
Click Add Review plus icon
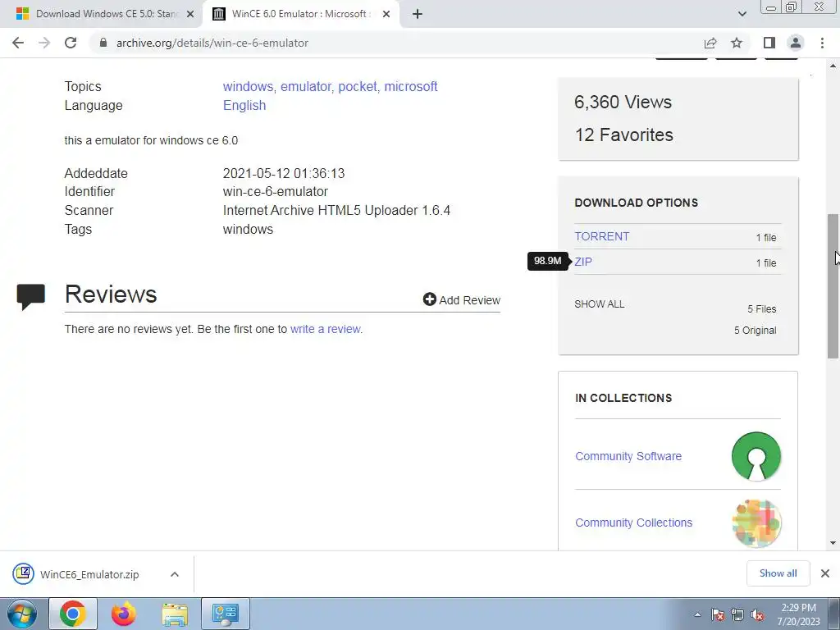point(430,299)
